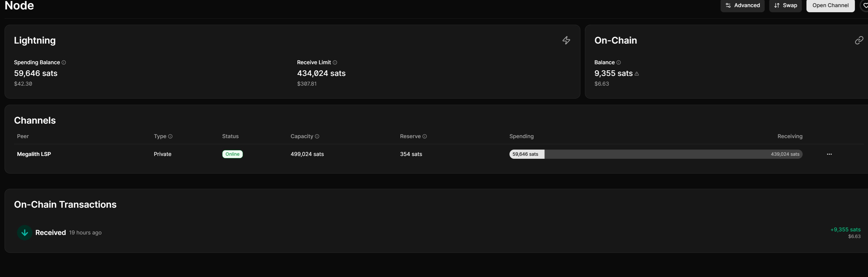Click the On-Chain link icon
Viewport: 868px width, 277px height.
pyautogui.click(x=859, y=41)
